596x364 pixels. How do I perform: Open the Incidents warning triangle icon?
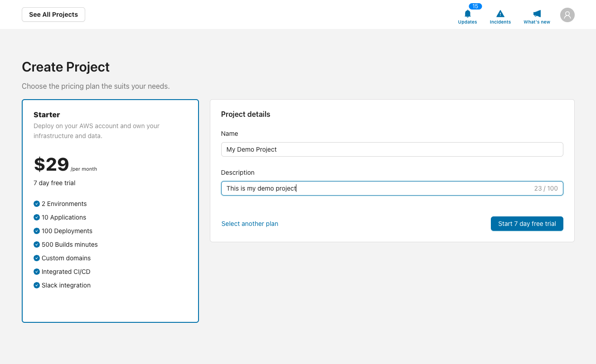(500, 14)
